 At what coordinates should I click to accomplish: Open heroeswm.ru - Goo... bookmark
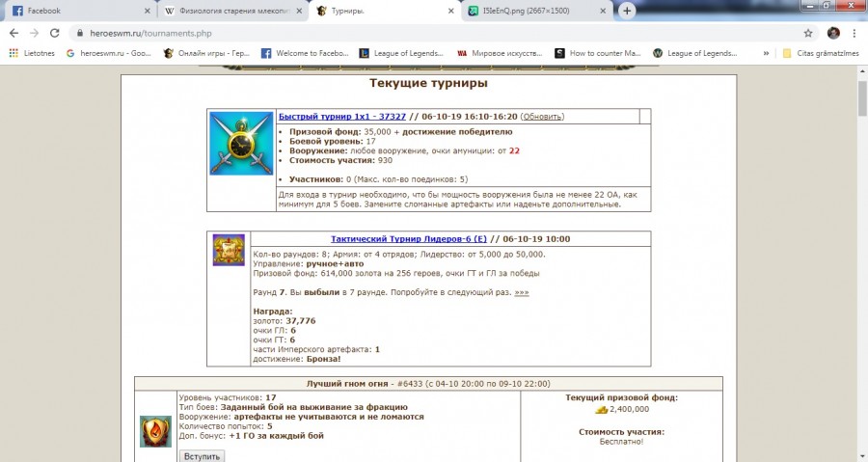point(108,53)
